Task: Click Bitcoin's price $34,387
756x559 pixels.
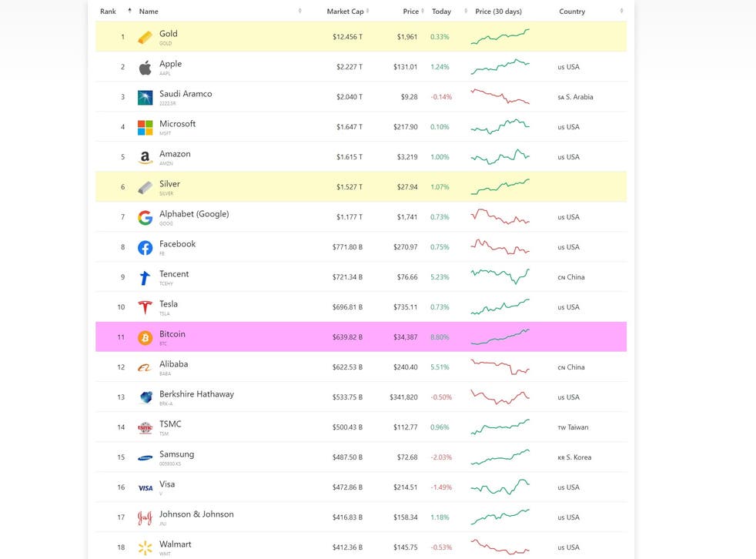Action: 406,336
